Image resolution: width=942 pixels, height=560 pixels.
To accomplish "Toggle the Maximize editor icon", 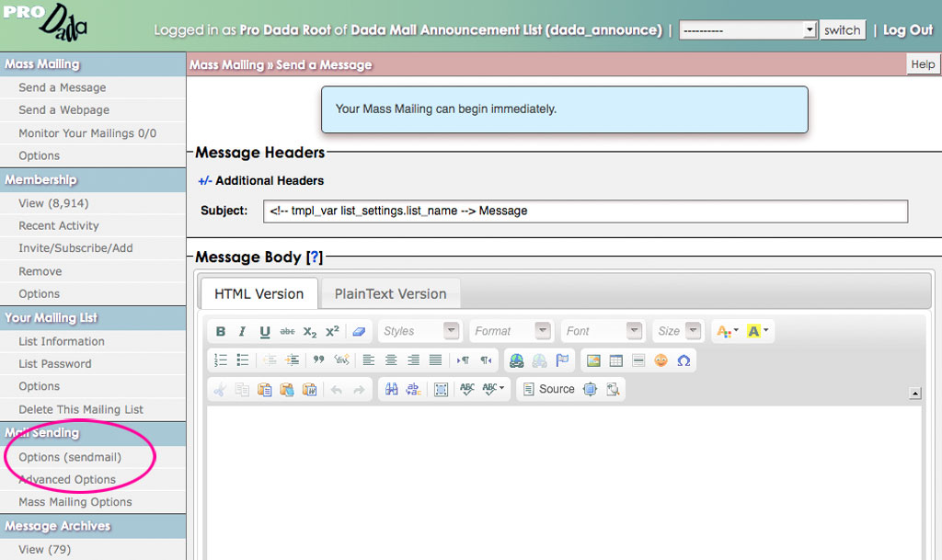I will [591, 390].
